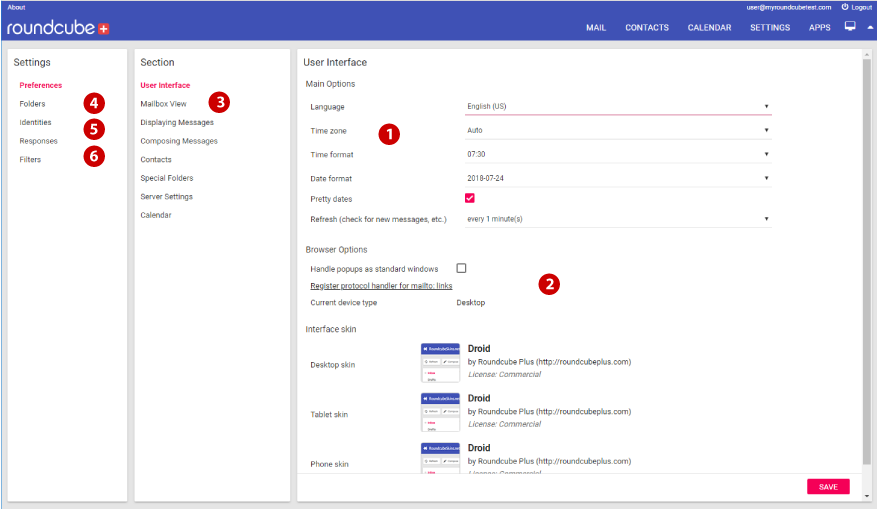Click the scrollbar down arrow
Viewport: 877px width, 509px height.
tap(867, 496)
